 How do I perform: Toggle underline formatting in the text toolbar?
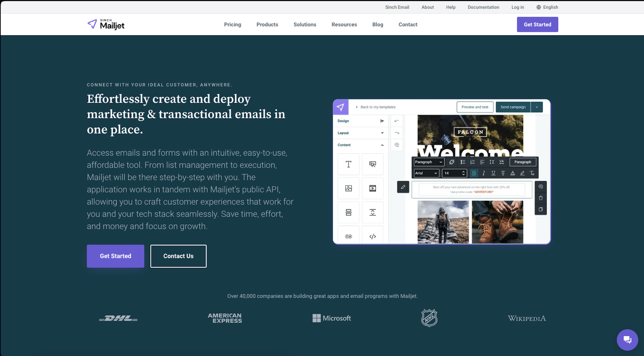point(493,173)
